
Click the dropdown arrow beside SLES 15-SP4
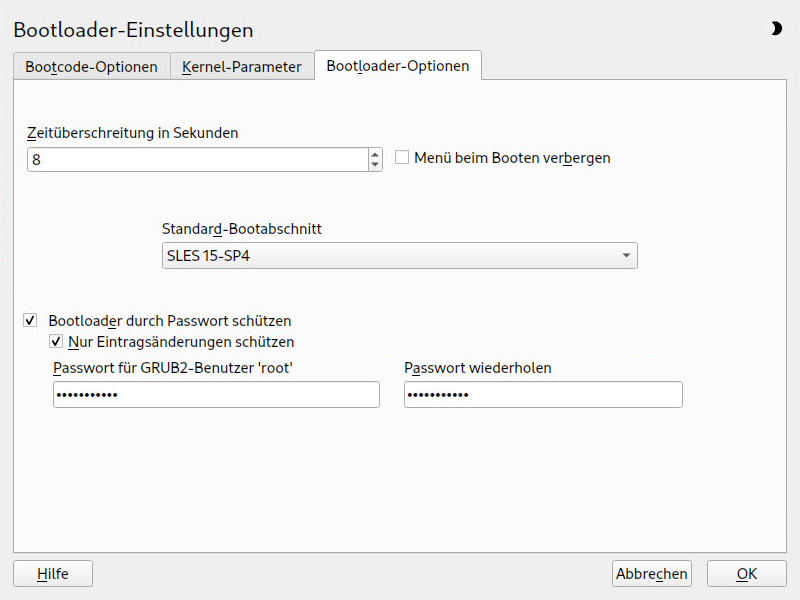(x=626, y=256)
